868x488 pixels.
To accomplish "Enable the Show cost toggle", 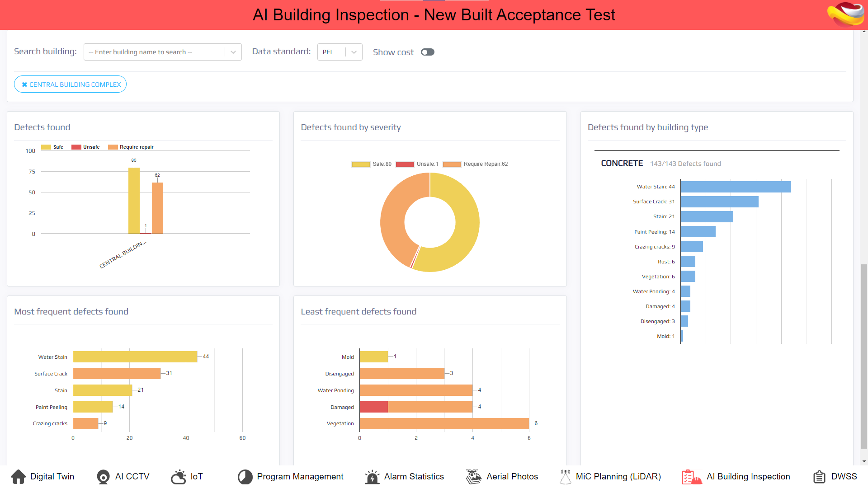I will coord(427,52).
